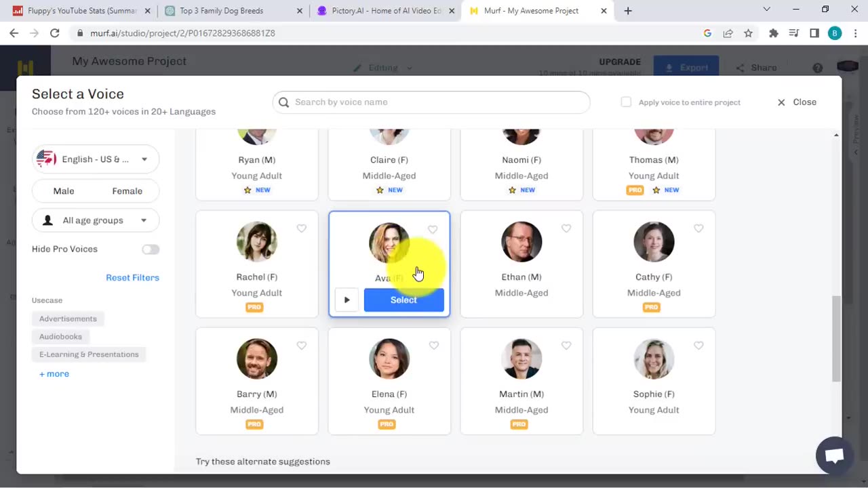
Task: Open browser extensions puzzle icon
Action: coord(774,33)
